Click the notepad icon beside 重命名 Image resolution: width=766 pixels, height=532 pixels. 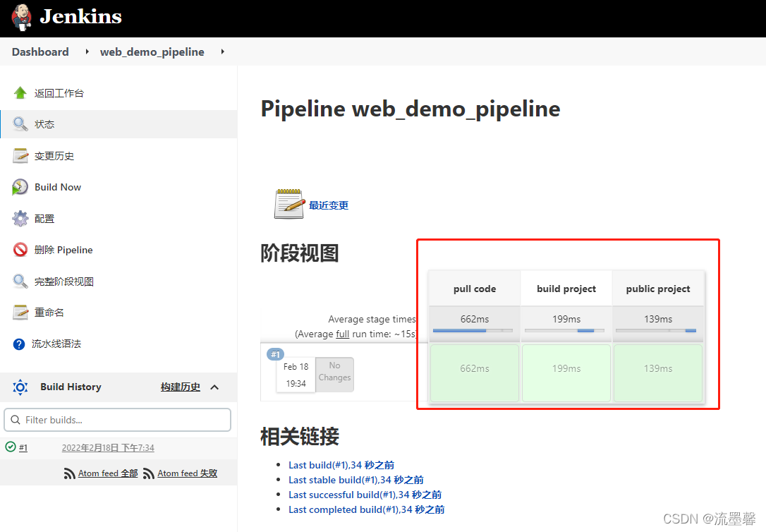point(20,312)
